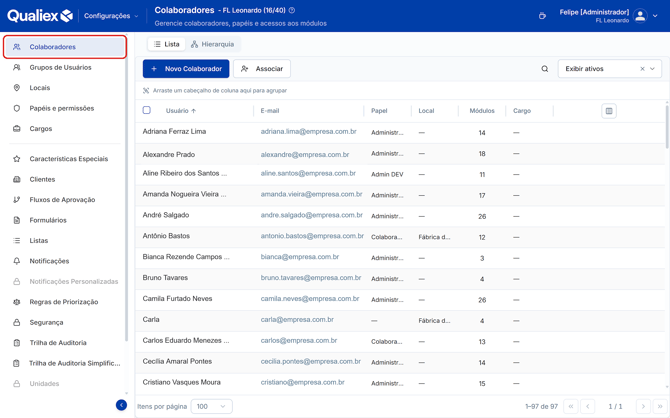Click Felipe [Administrador] user name
670x418 pixels.
tap(594, 12)
